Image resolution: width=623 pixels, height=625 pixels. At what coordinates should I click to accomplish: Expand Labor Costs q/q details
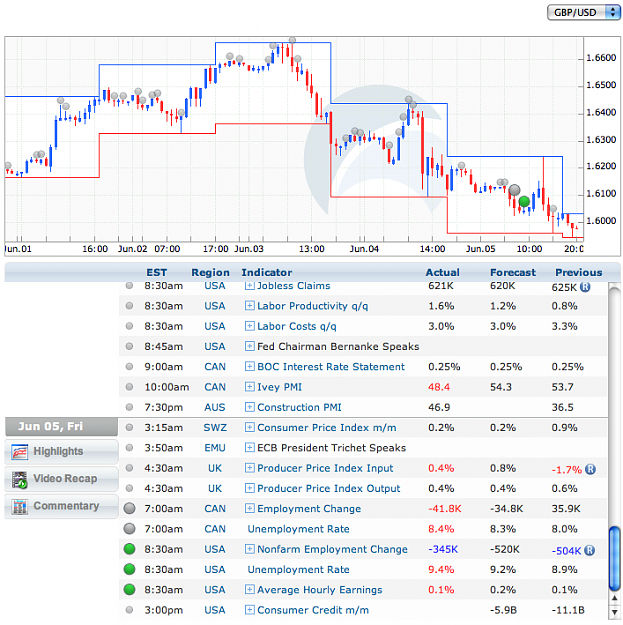click(x=250, y=326)
